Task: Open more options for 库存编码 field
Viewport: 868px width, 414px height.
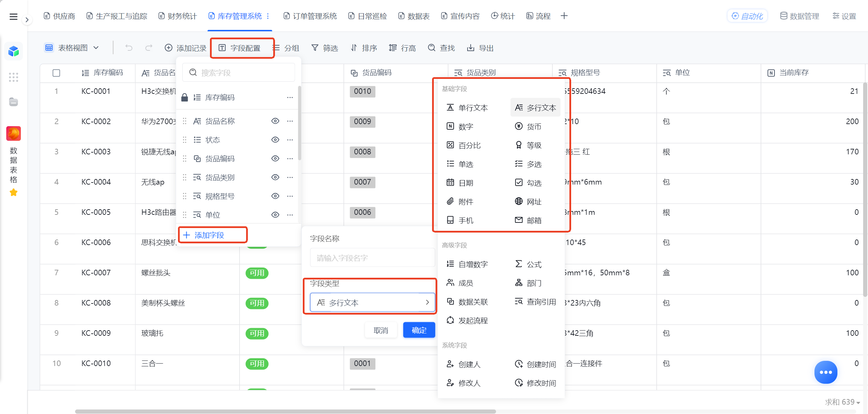Action: point(290,97)
